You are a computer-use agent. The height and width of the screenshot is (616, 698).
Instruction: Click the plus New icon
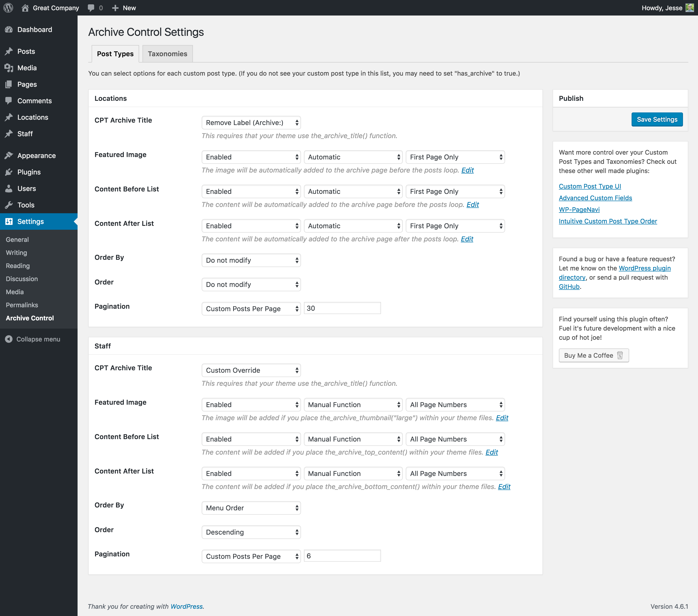point(115,8)
